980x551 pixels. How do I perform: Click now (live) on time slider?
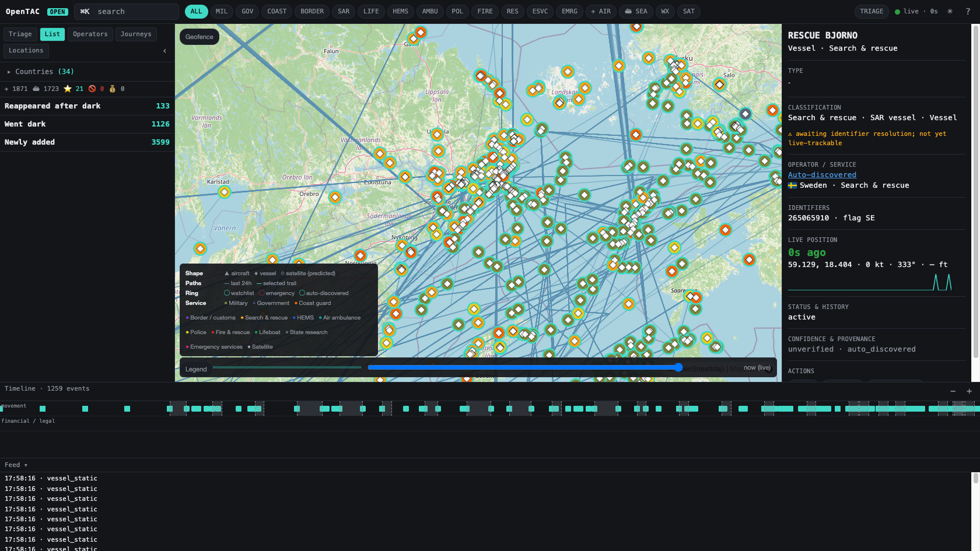757,368
